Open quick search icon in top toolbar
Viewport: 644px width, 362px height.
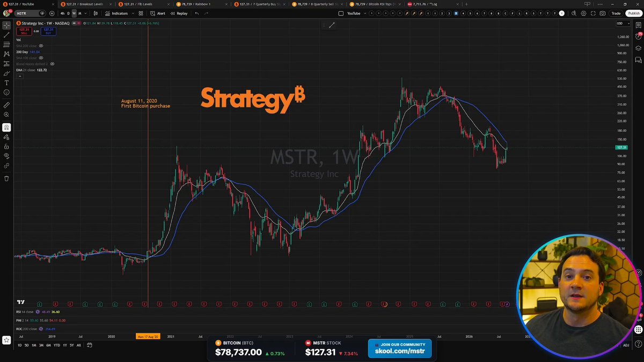(575, 13)
